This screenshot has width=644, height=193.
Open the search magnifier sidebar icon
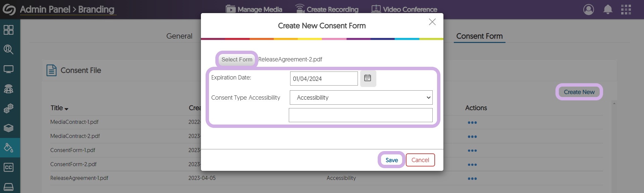[x=8, y=50]
